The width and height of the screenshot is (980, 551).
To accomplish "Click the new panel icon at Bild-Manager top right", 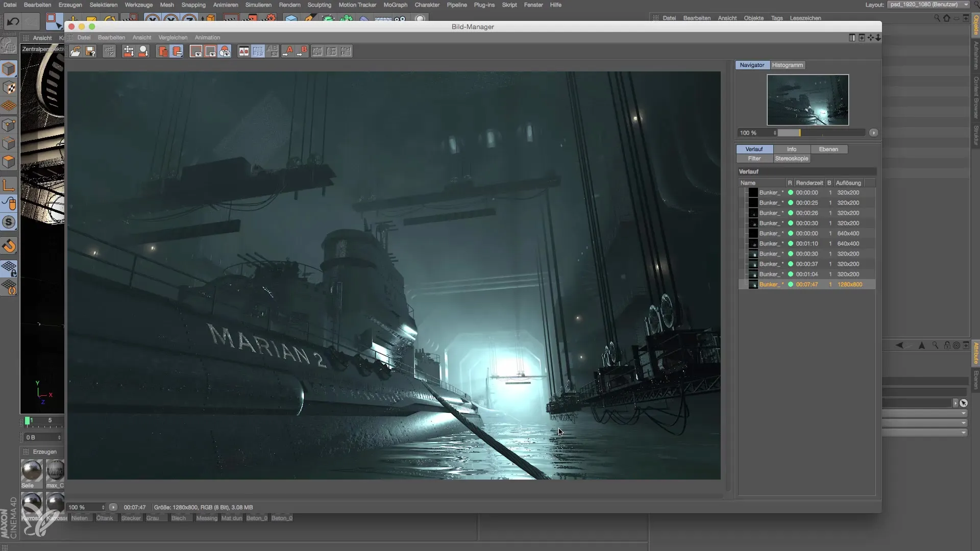I will (862, 38).
